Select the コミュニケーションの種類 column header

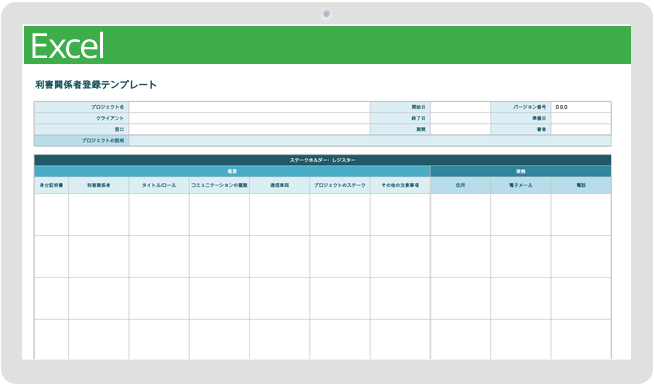point(219,185)
